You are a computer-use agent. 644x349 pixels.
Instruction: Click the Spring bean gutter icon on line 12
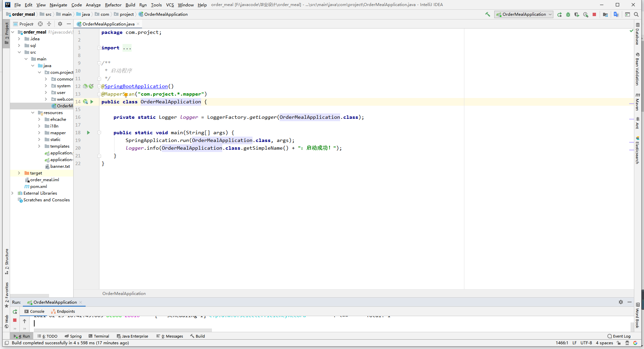pos(85,86)
